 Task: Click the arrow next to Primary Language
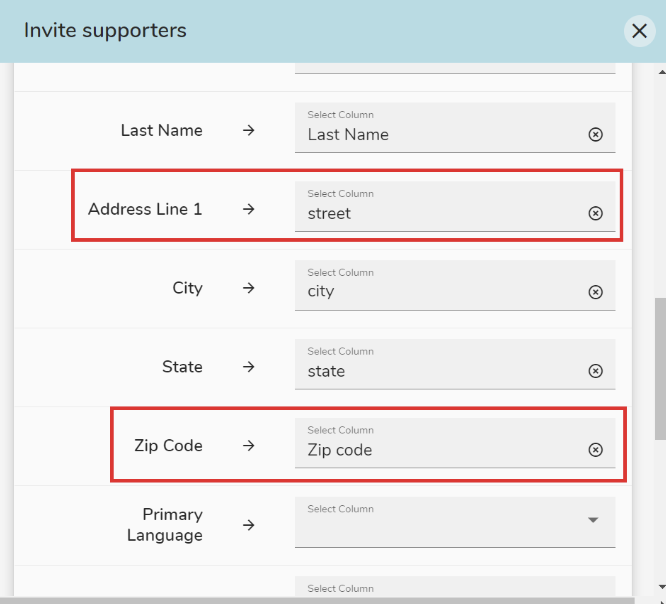[x=248, y=525]
